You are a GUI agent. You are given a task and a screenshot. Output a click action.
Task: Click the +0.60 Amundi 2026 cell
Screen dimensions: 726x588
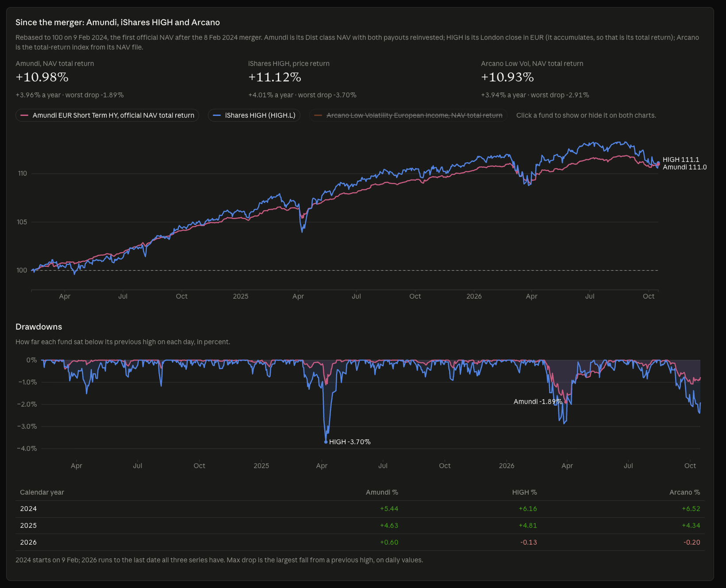(x=389, y=542)
